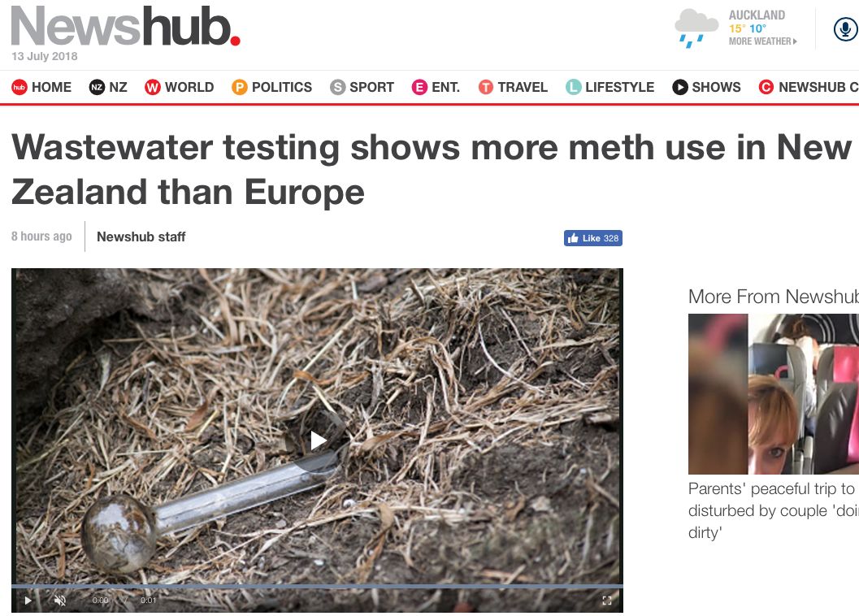
Task: Click the rainy cloud weather icon
Action: pos(696,28)
